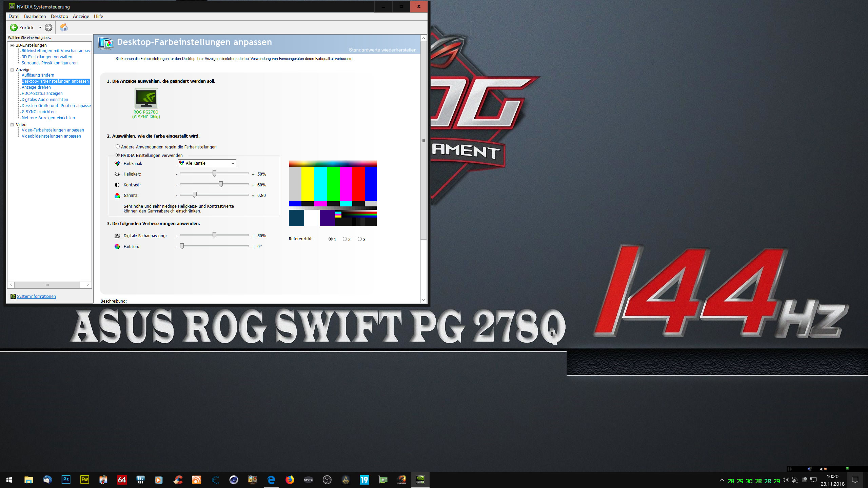Click the Helligkeit slider handle
This screenshot has width=868, height=488.
coord(214,174)
